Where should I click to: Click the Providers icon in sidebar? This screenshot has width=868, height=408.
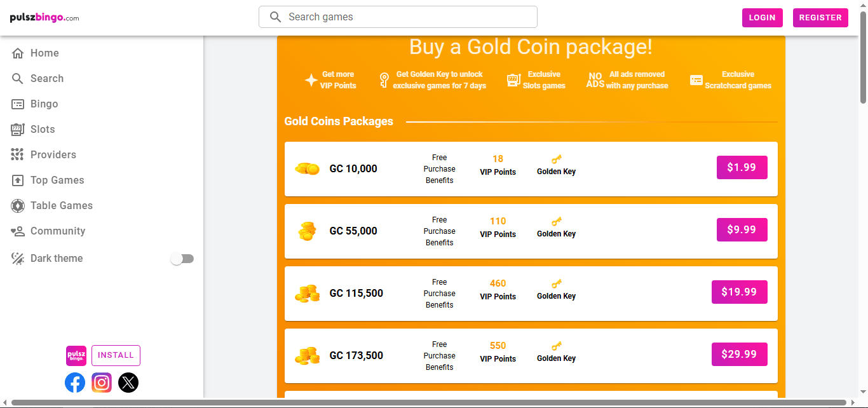18,155
